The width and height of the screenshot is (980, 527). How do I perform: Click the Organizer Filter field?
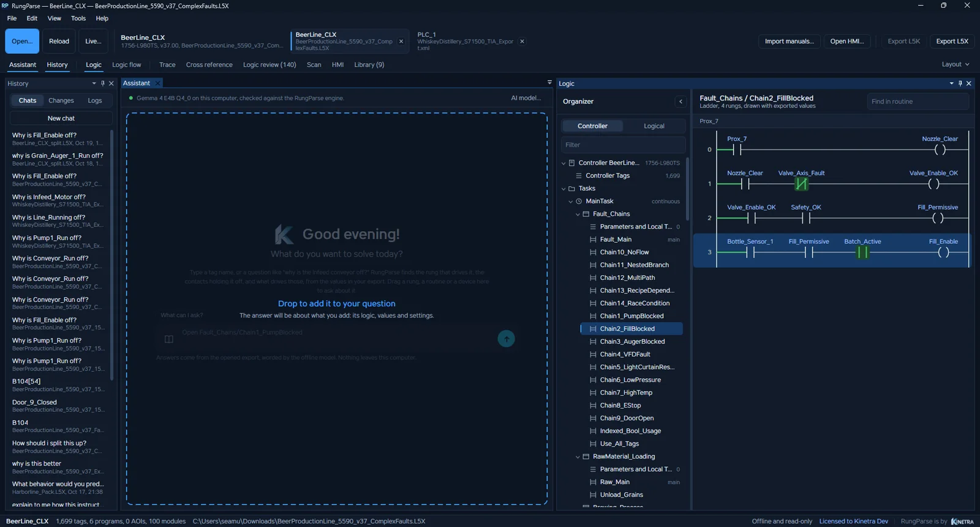[x=623, y=145]
